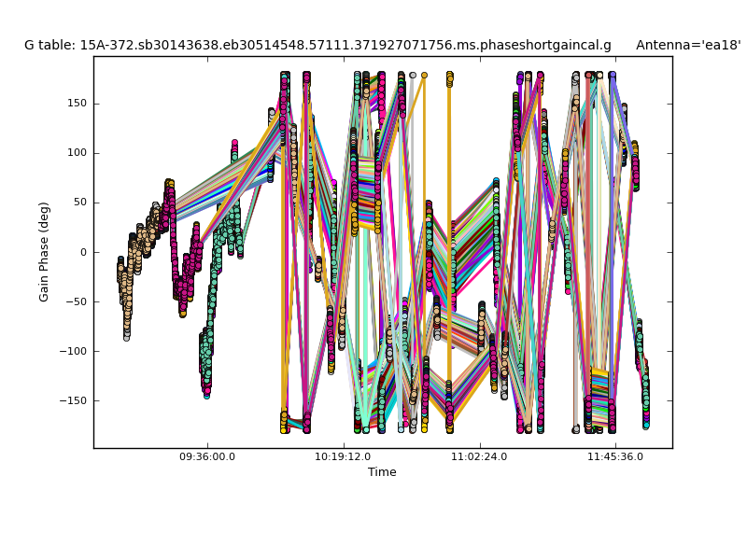Click the 'Time' x-axis label
Image resolution: width=747 pixels, height=560 pixels.
point(382,472)
